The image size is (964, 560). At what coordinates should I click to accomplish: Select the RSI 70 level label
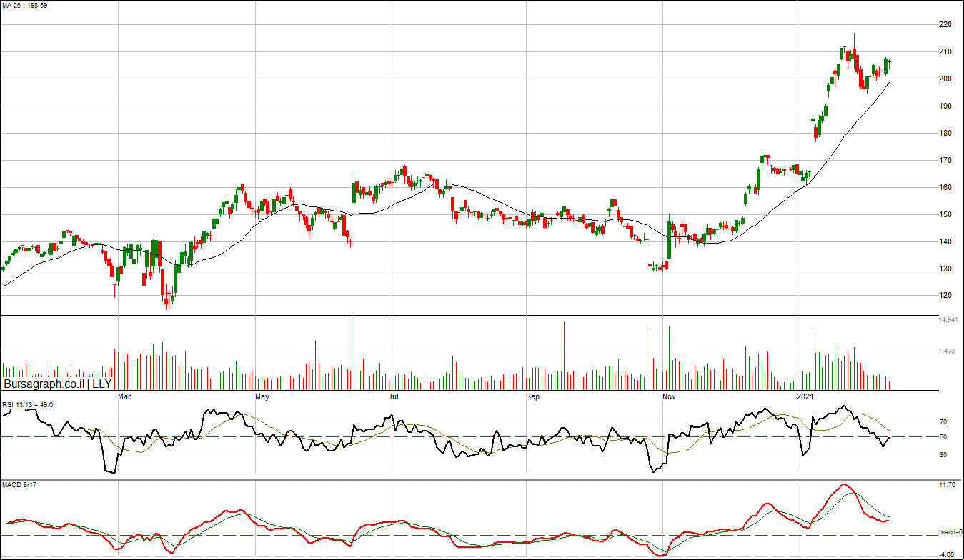click(x=943, y=422)
